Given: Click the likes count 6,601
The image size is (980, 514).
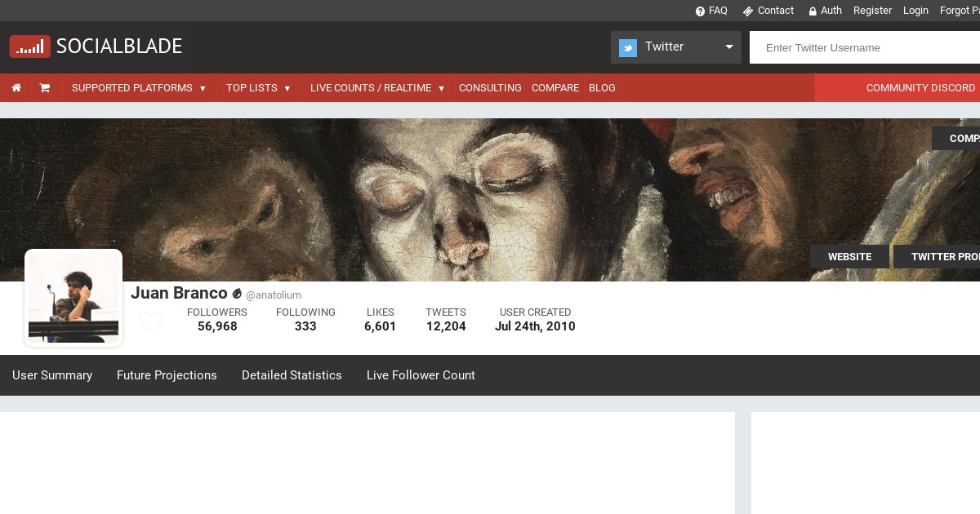Looking at the screenshot, I should (x=381, y=326).
